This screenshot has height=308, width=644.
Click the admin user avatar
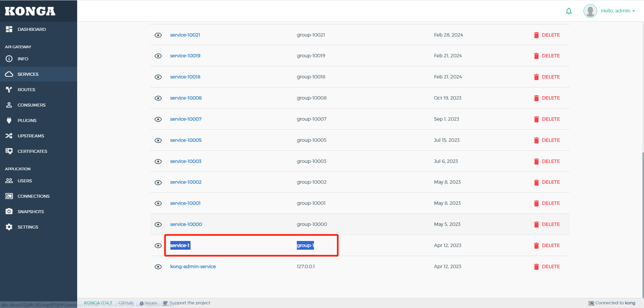coord(590,11)
